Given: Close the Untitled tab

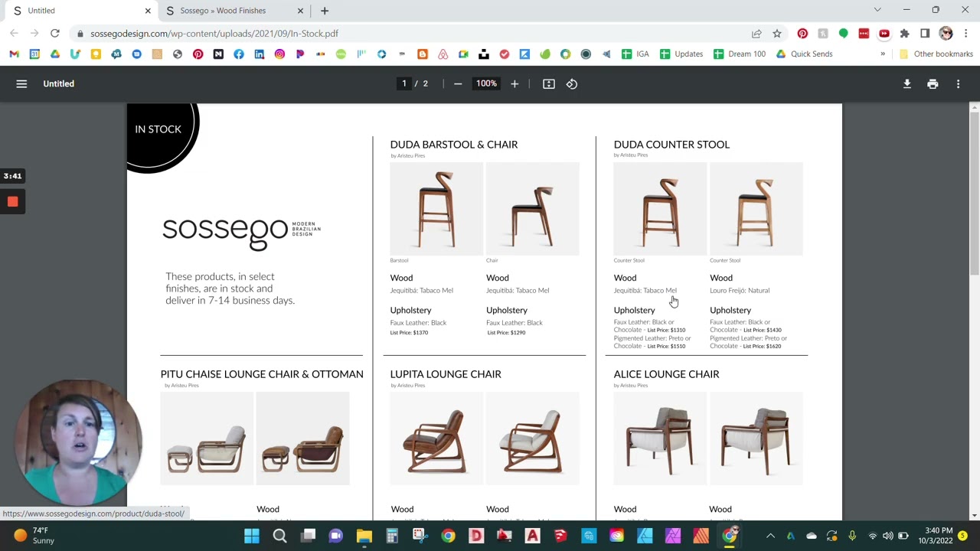Looking at the screenshot, I should 148,11.
